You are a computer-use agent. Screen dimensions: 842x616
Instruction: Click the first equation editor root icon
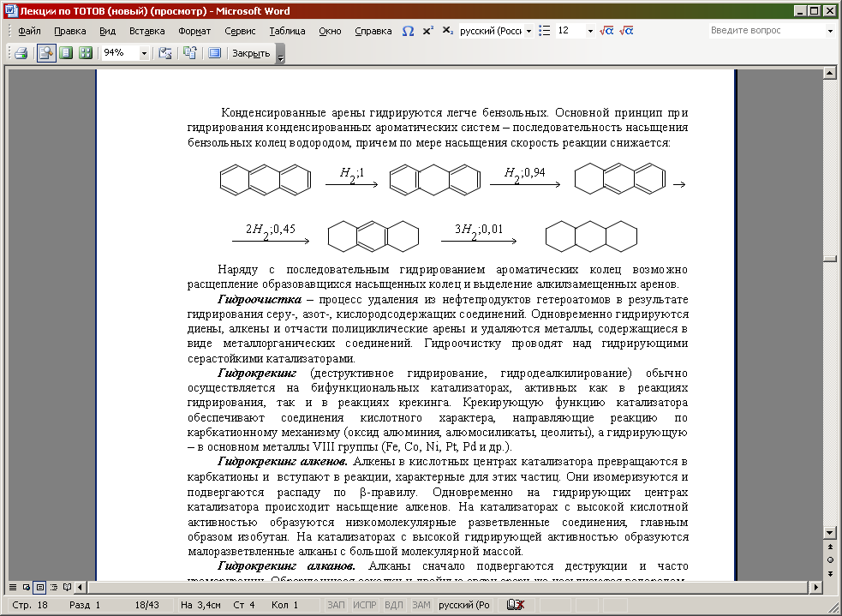click(606, 31)
